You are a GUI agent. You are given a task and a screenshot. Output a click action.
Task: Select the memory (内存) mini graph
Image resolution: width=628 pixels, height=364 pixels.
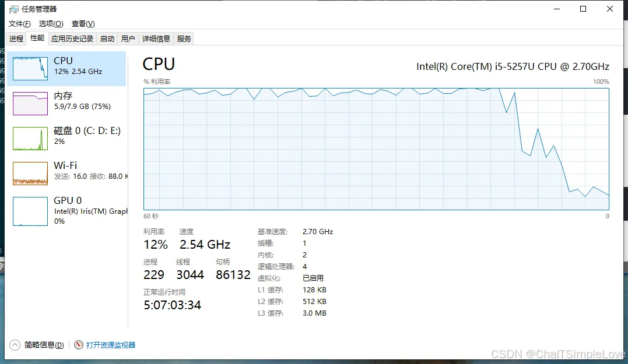(x=30, y=104)
